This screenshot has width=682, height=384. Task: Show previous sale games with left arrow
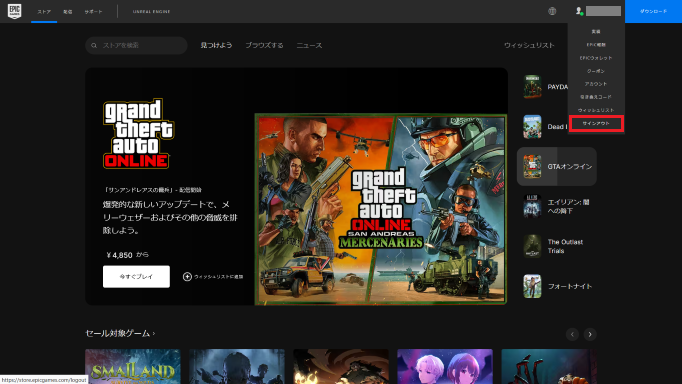coord(572,334)
